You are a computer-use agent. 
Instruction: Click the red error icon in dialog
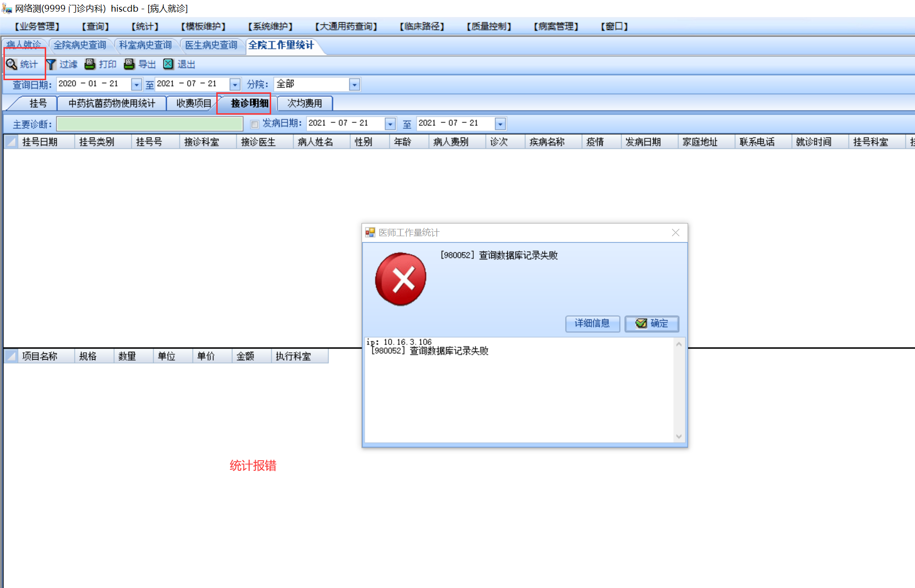click(401, 279)
